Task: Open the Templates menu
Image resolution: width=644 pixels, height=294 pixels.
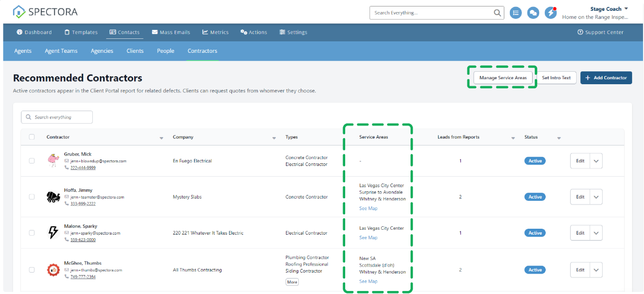Action: (81, 32)
